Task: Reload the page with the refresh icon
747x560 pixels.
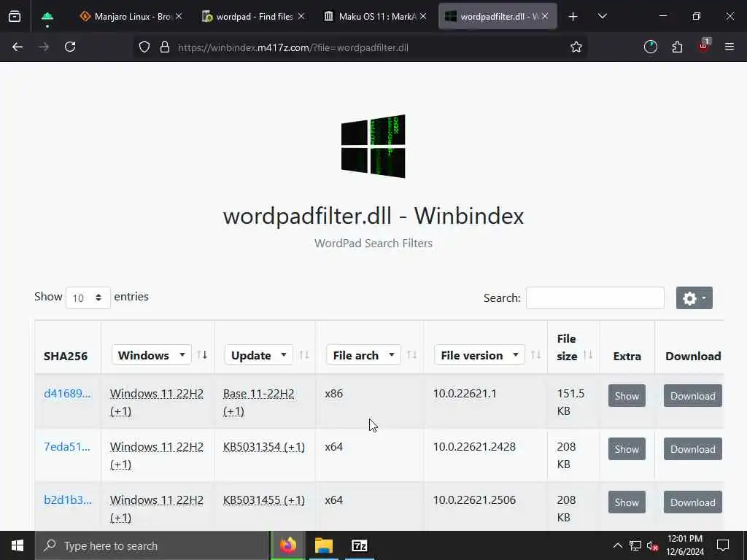Action: pos(70,47)
